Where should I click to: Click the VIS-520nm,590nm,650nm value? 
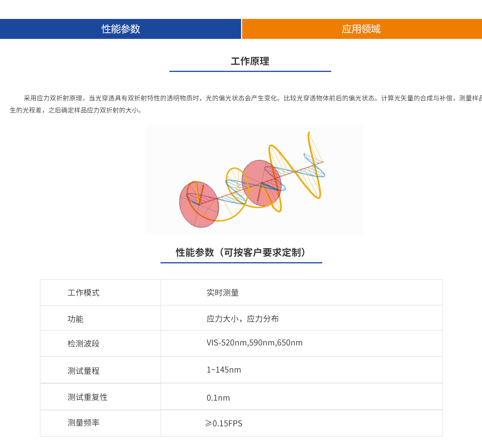click(254, 343)
